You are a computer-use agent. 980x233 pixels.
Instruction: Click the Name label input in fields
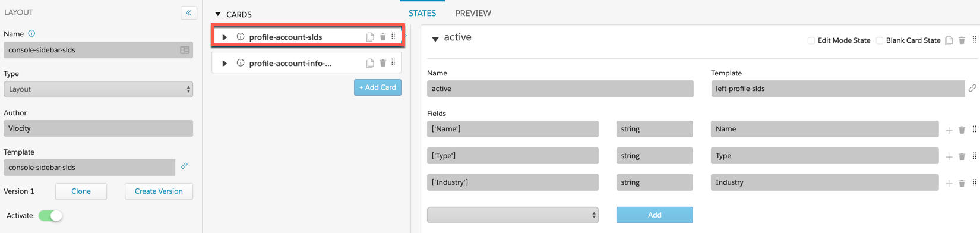click(824, 129)
